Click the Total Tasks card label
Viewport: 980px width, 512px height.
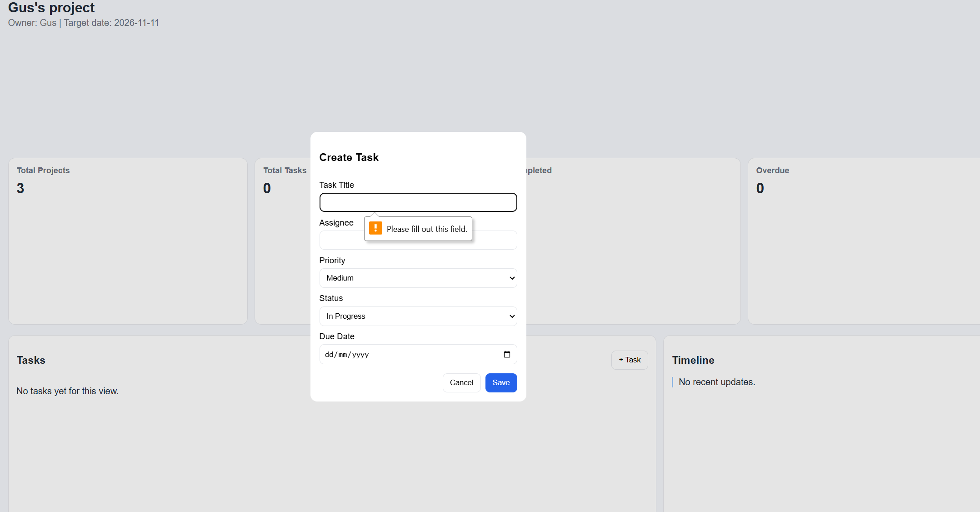pyautogui.click(x=285, y=171)
